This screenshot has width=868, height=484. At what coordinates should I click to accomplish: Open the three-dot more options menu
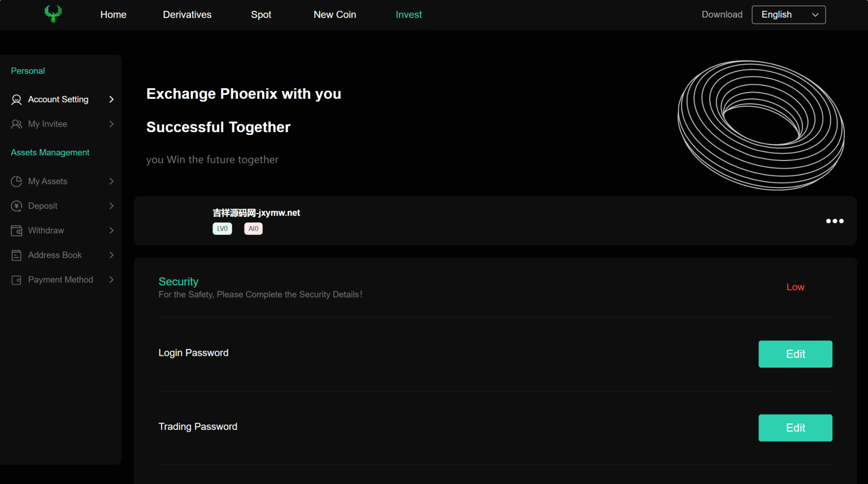[835, 221]
